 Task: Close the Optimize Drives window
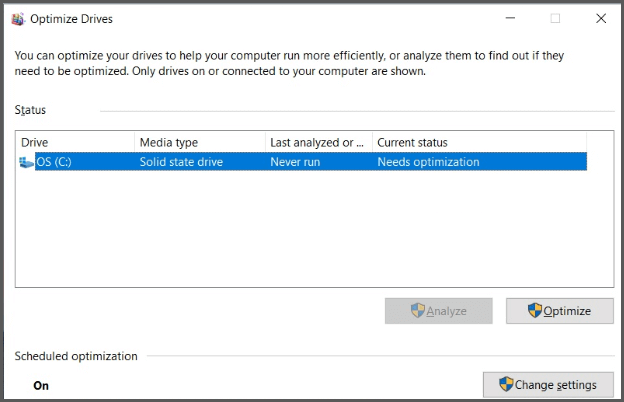click(x=601, y=18)
